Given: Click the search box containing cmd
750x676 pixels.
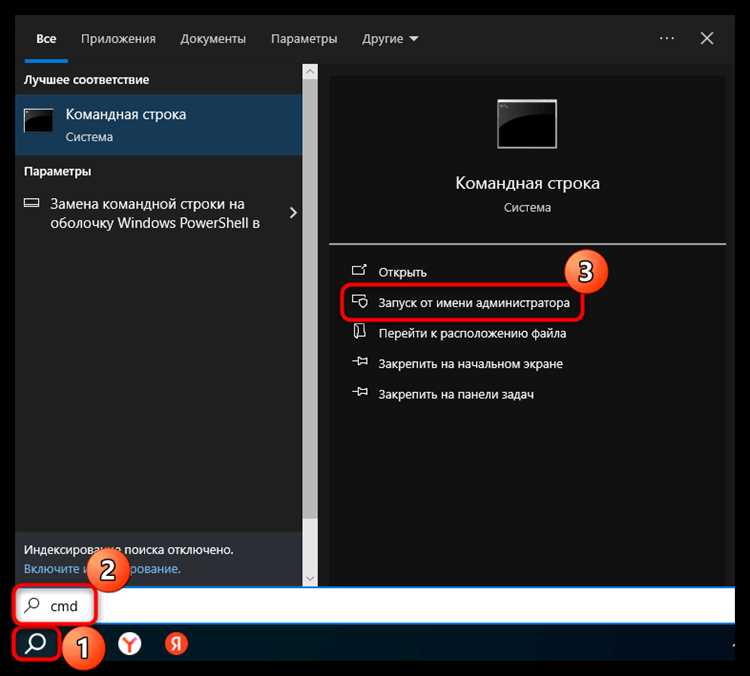Looking at the screenshot, I should tap(375, 606).
